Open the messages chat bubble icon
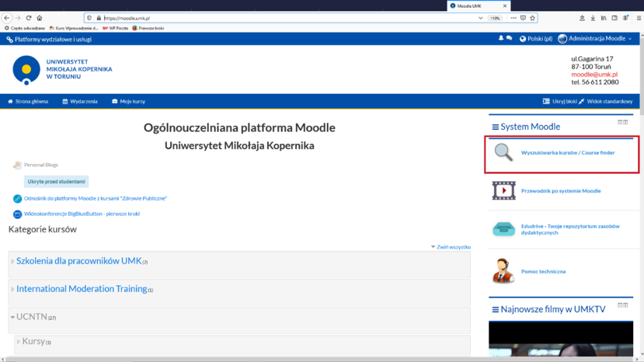 pos(510,38)
